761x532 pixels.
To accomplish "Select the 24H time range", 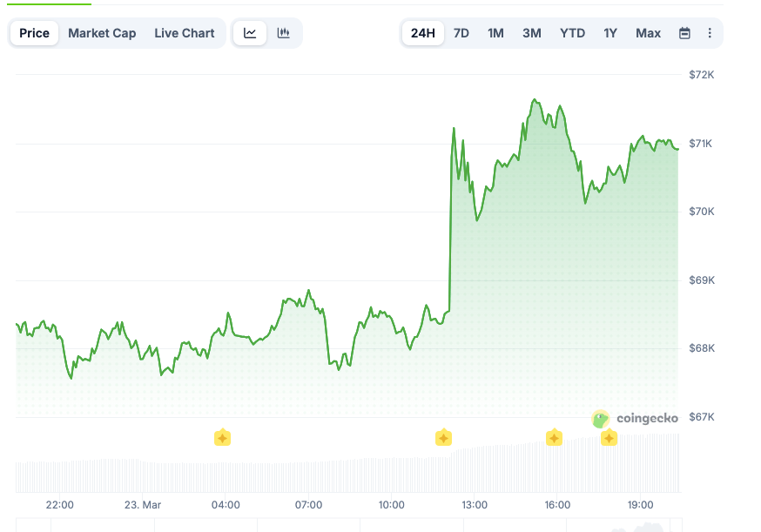I will (422, 33).
